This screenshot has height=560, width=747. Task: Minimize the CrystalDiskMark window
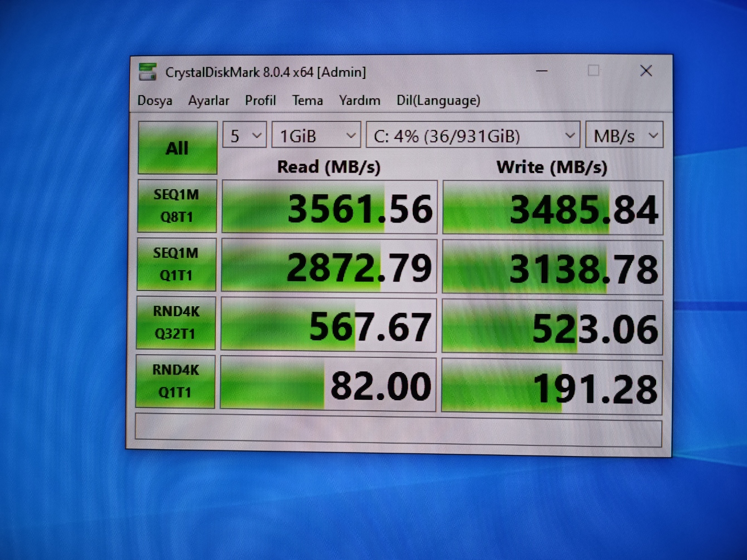(x=541, y=71)
